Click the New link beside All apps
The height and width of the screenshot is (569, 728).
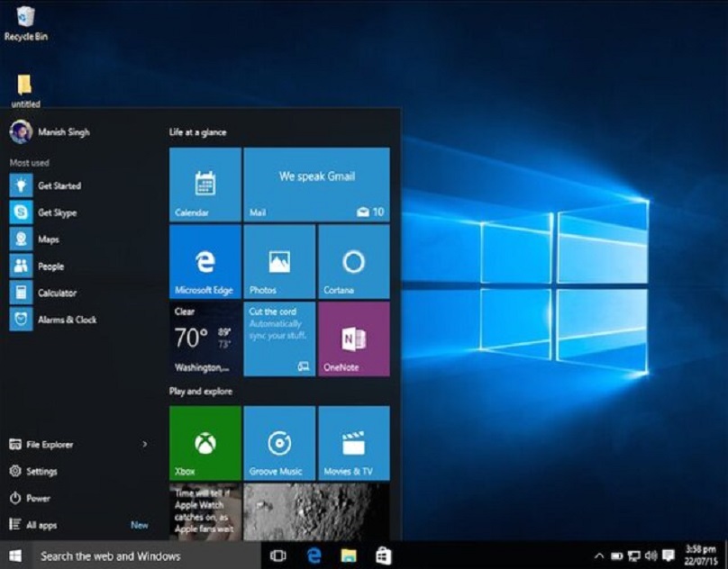tap(140, 525)
